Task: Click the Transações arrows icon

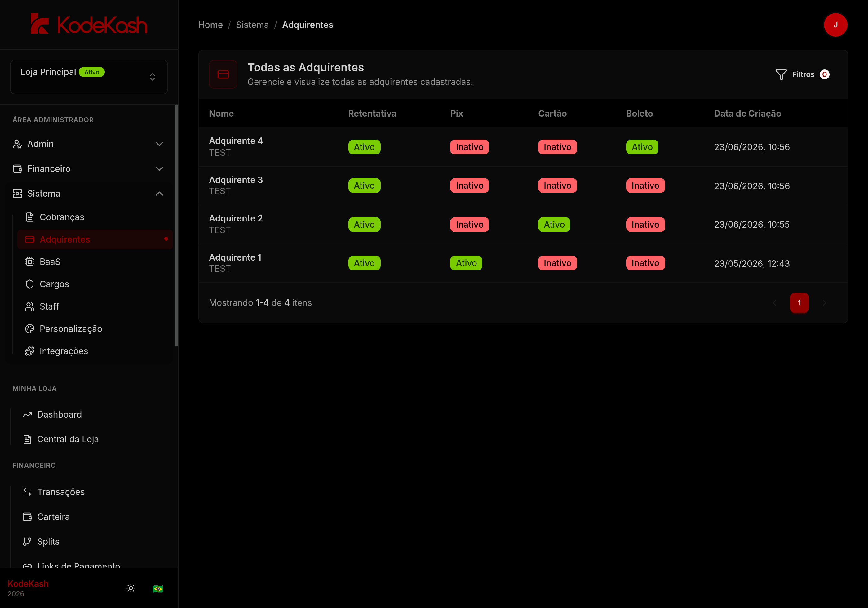Action: click(x=27, y=492)
